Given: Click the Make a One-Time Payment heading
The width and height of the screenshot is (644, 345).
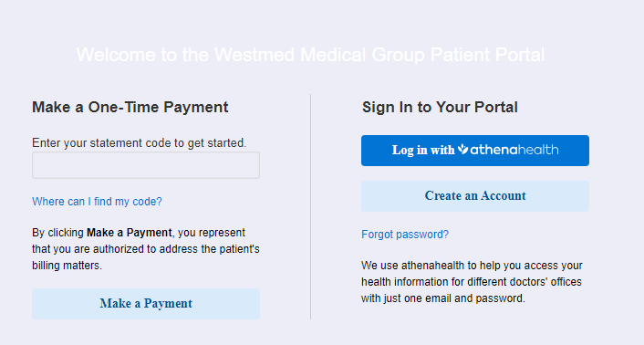Looking at the screenshot, I should (x=130, y=107).
